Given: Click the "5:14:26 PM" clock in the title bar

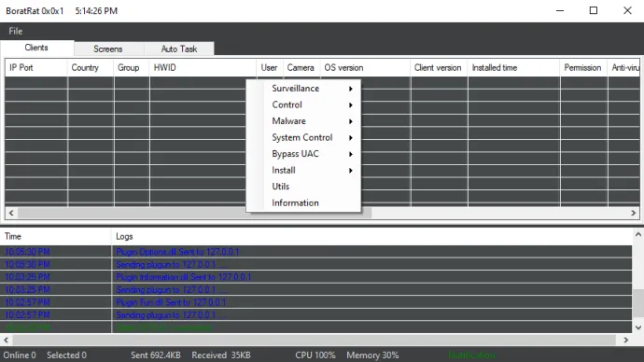Looking at the screenshot, I should point(96,11).
